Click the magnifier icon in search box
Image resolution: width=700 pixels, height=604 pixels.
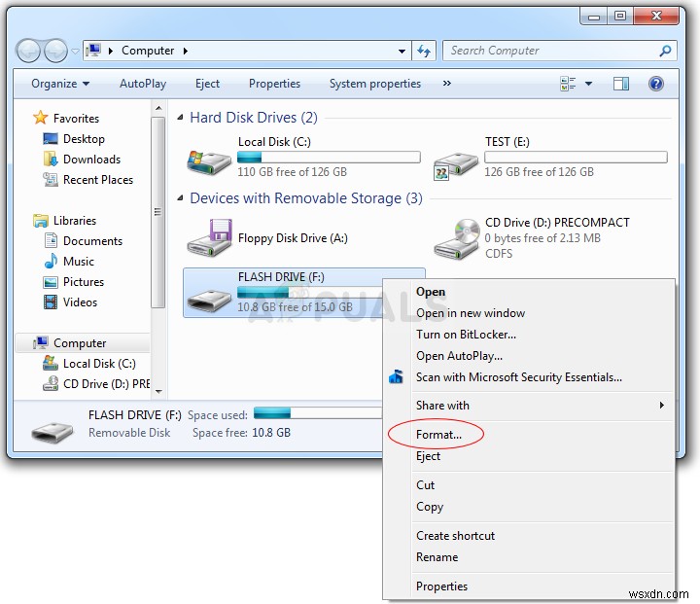click(665, 51)
